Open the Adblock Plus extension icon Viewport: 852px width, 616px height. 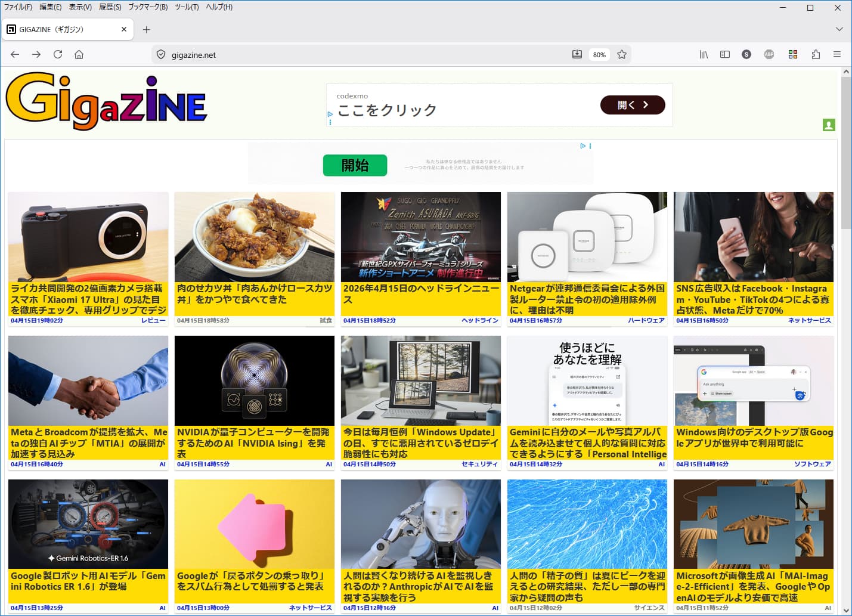click(769, 54)
